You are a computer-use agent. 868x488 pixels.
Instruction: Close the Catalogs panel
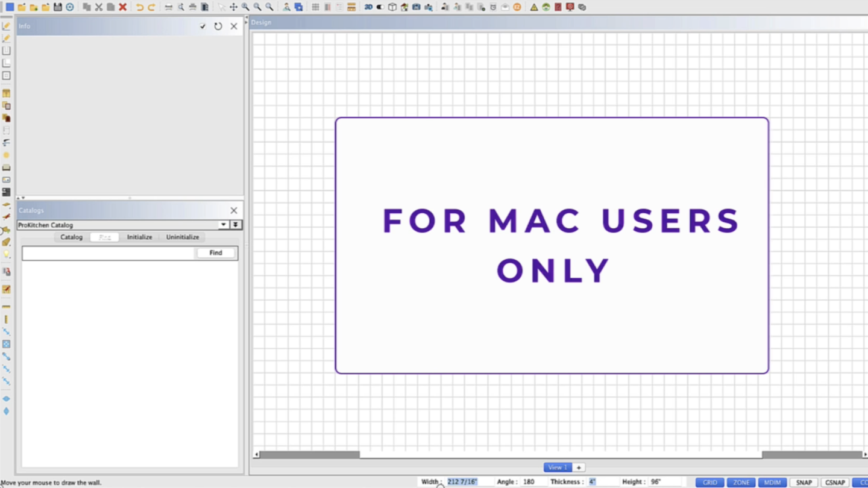tap(234, 210)
